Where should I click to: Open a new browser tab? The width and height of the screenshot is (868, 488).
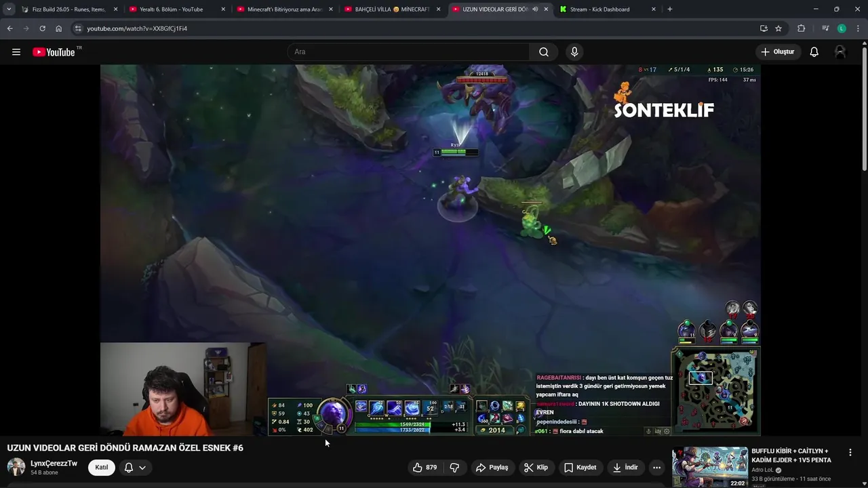[x=670, y=9]
